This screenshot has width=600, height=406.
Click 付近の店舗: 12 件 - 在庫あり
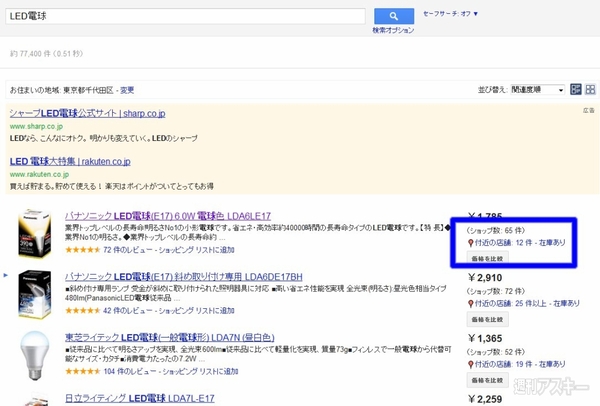click(520, 243)
